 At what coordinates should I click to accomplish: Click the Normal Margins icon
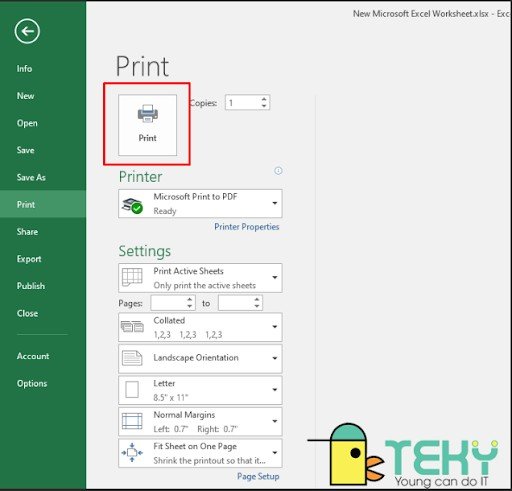pos(132,421)
